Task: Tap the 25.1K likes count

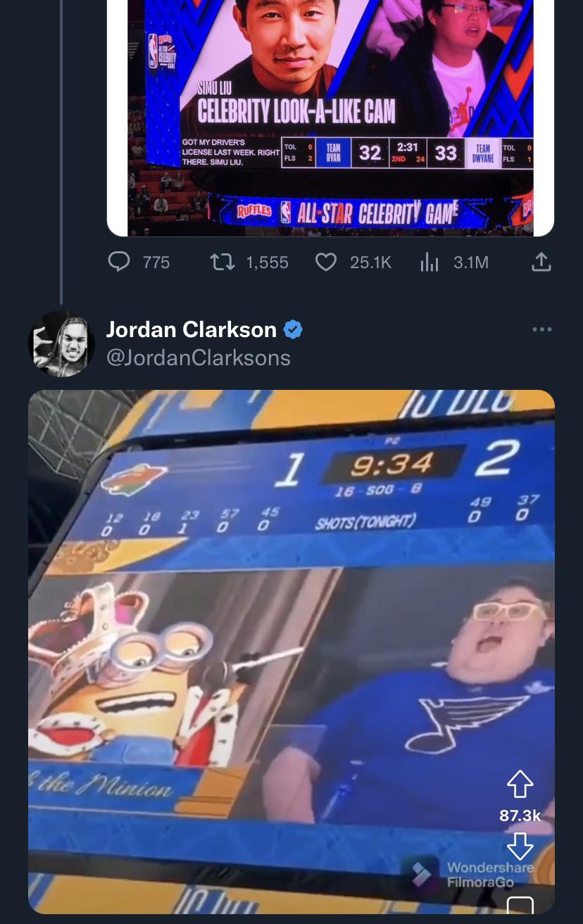Action: tap(370, 262)
